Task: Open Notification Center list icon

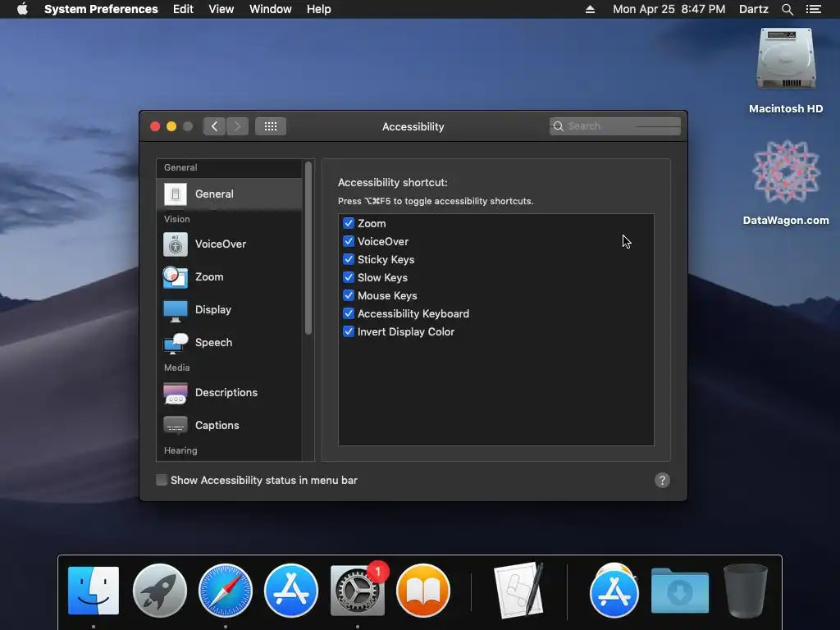Action: 814,9
